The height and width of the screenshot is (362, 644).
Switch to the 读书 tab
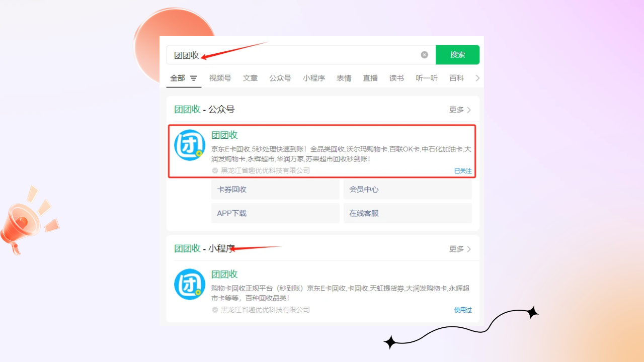(396, 78)
